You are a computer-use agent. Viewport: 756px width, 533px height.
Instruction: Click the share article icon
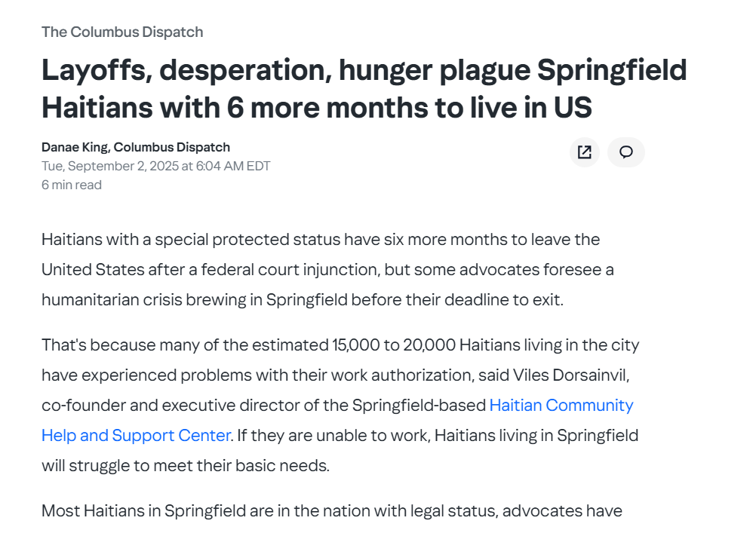[x=585, y=152]
